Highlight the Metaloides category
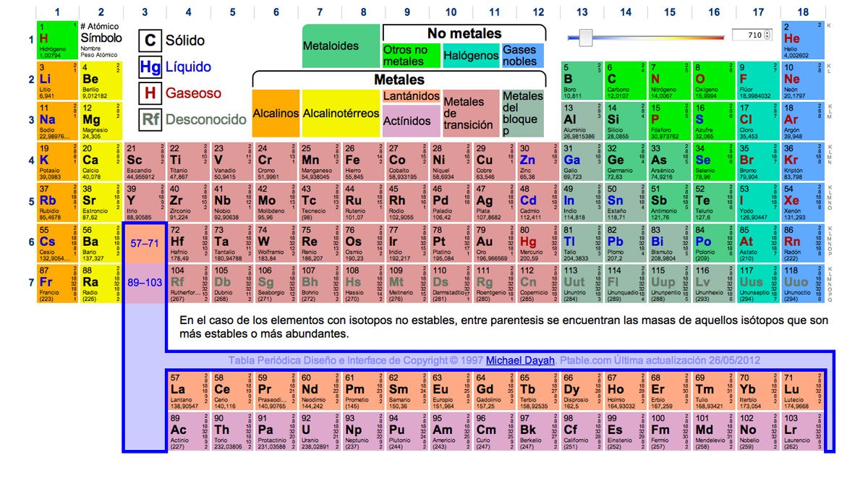Image resolution: width=868 pixels, height=494 pixels. [x=341, y=46]
